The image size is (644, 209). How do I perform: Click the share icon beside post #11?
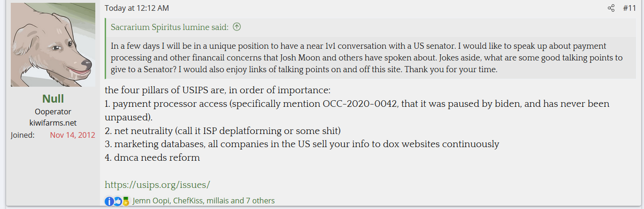(611, 8)
